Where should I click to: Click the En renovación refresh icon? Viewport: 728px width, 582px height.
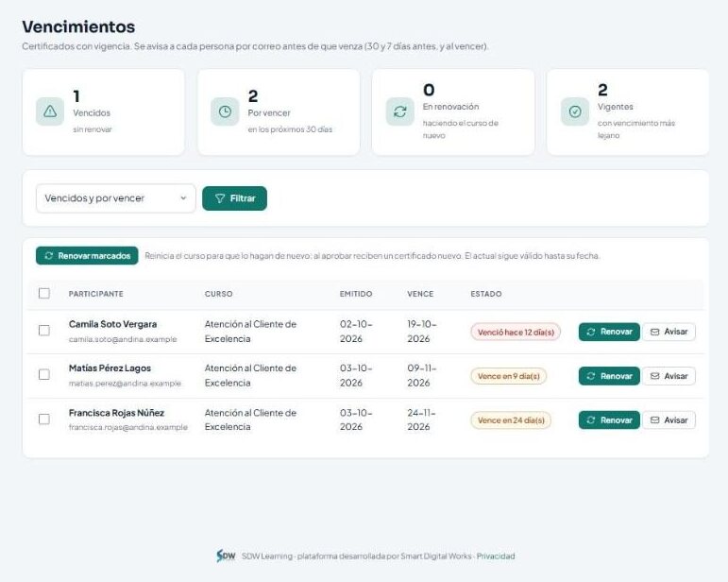[399, 111]
